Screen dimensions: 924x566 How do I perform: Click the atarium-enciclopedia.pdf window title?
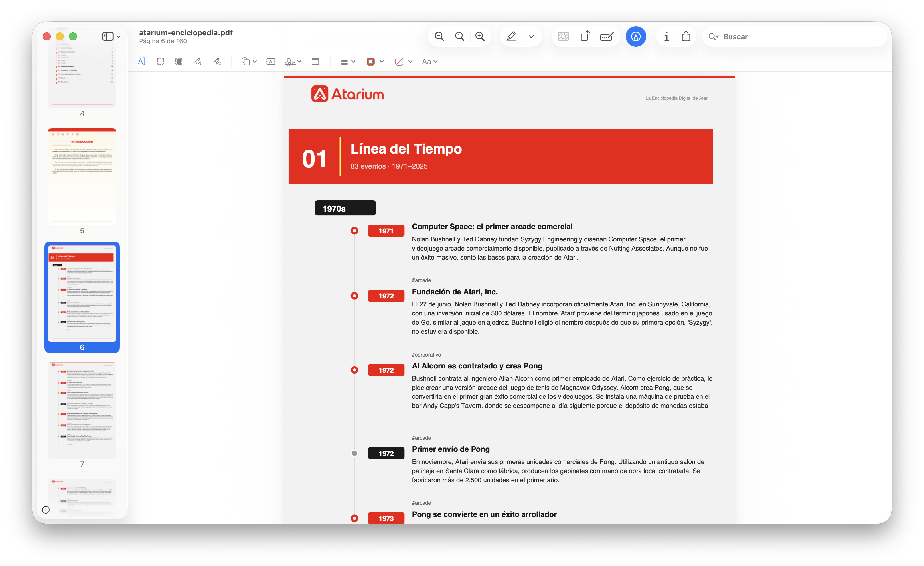tap(186, 32)
